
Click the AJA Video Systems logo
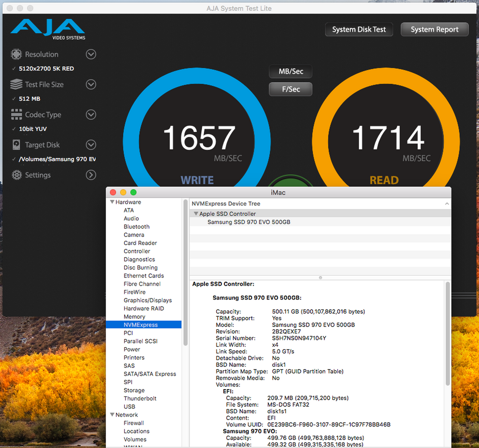point(48,29)
